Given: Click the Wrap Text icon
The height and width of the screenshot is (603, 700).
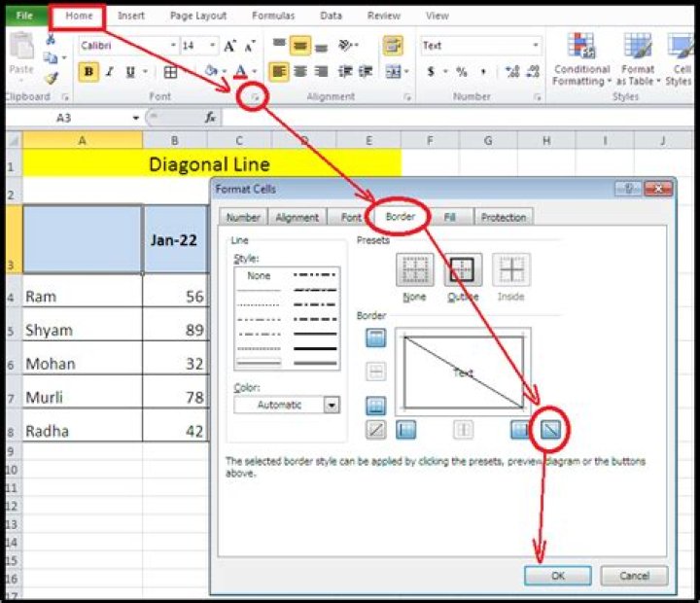Looking at the screenshot, I should pyautogui.click(x=393, y=45).
